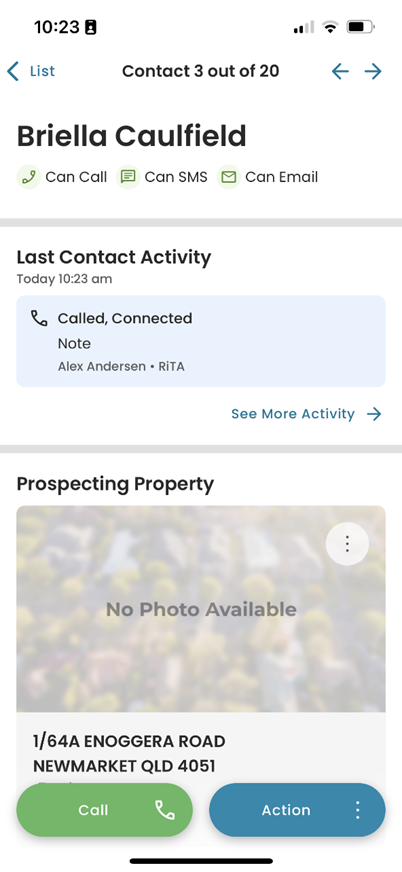Tap the blue Action button
The image size is (402, 872).
pyautogui.click(x=297, y=810)
